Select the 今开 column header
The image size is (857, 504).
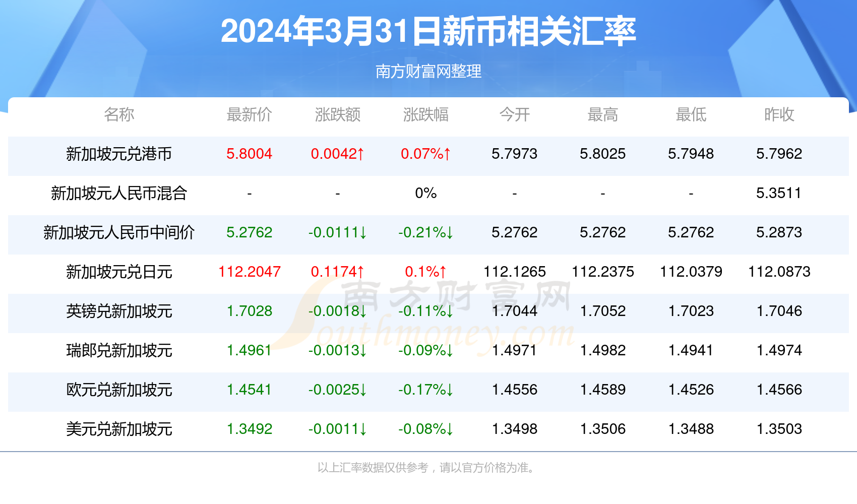tap(514, 114)
